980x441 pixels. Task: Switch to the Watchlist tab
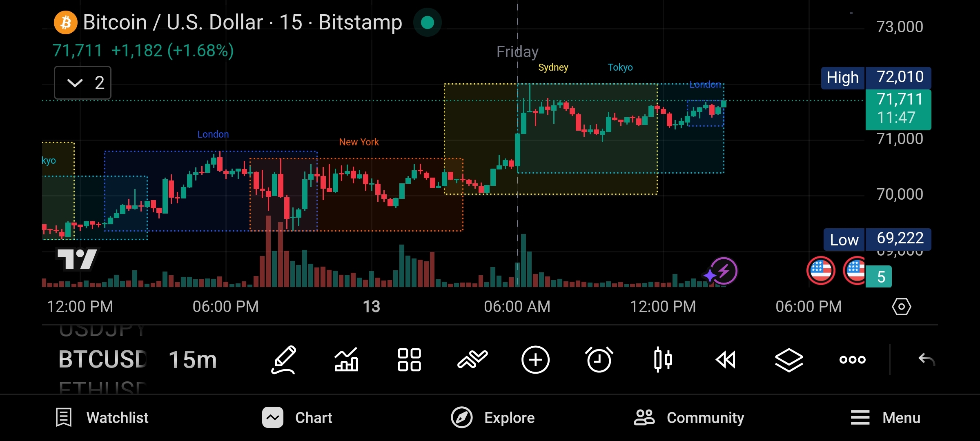(x=102, y=418)
